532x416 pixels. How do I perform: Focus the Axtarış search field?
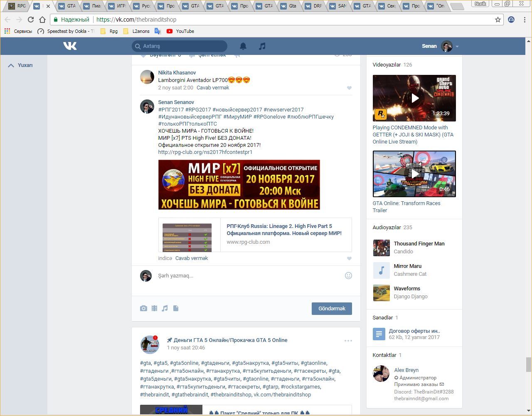click(180, 46)
